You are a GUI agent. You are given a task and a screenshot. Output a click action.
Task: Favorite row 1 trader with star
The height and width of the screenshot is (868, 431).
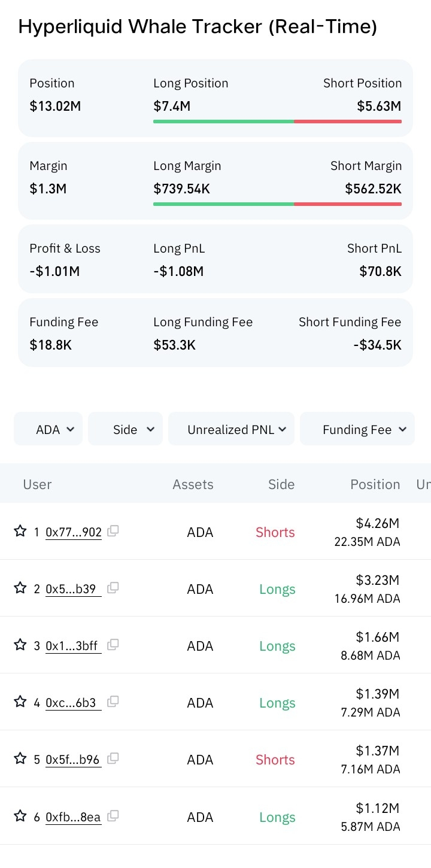click(20, 531)
